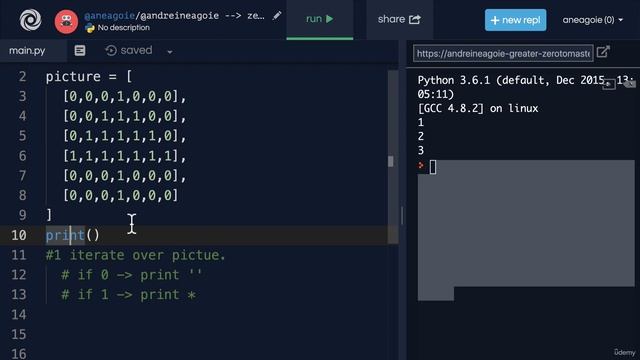Place cursor on line 10 print()

click(73, 235)
